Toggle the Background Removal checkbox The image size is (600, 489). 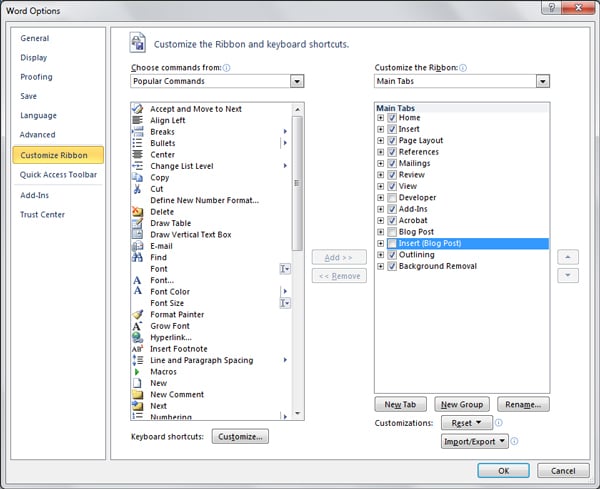pyautogui.click(x=392, y=266)
